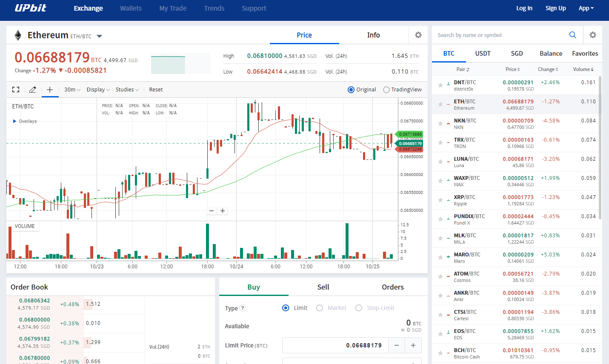Favorite the TRX/BTC pair star
The image size is (609, 364).
pyautogui.click(x=440, y=142)
